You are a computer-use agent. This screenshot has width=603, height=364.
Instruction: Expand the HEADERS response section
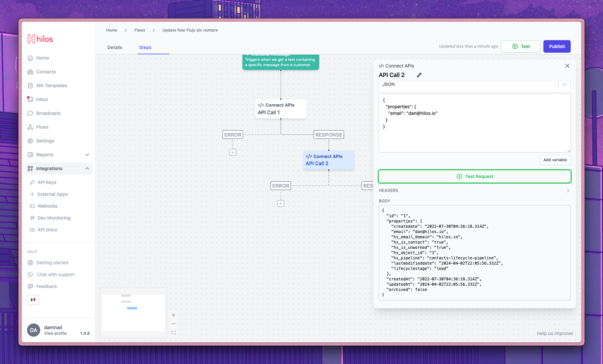568,191
